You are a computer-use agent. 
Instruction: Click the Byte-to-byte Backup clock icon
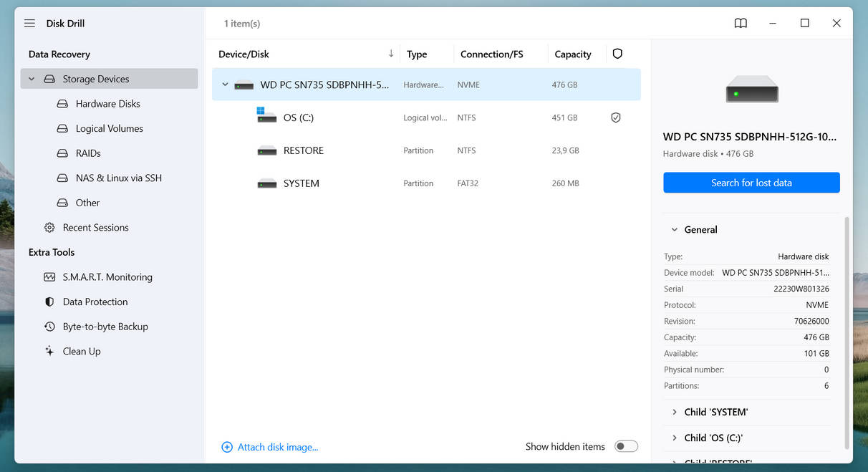coord(49,327)
